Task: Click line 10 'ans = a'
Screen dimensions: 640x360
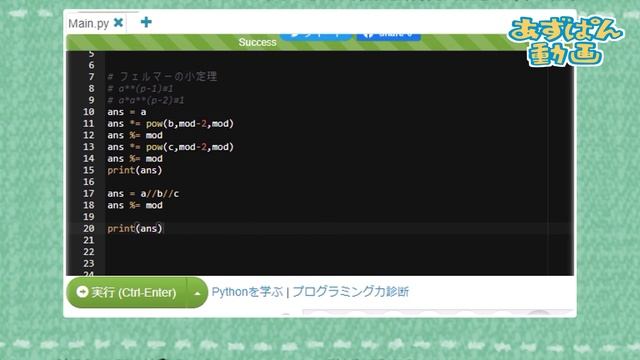Action: click(x=127, y=112)
